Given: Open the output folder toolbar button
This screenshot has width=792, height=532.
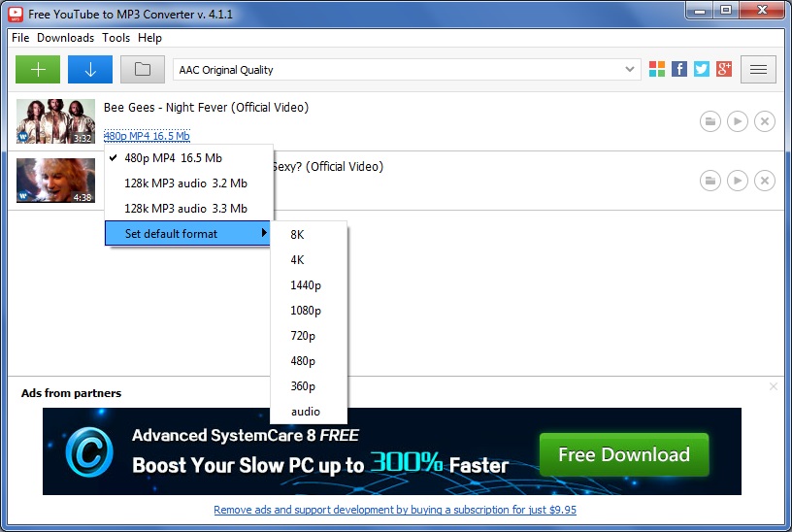Looking at the screenshot, I should [143, 69].
